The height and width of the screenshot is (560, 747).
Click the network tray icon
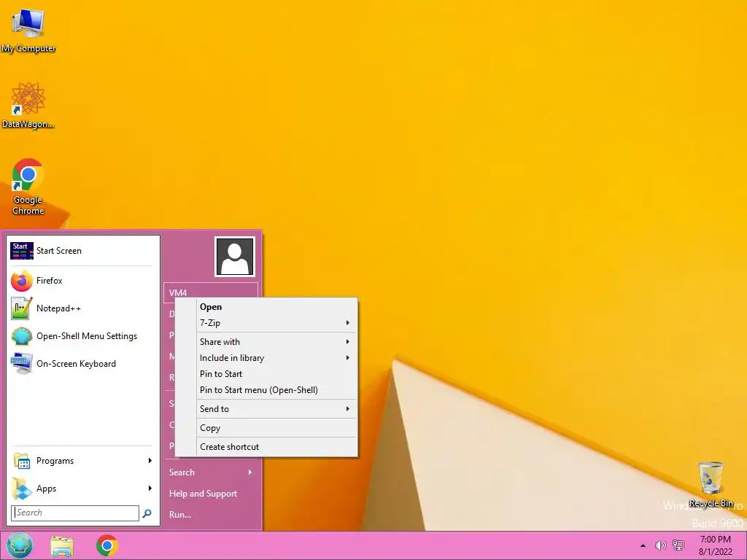click(678, 545)
